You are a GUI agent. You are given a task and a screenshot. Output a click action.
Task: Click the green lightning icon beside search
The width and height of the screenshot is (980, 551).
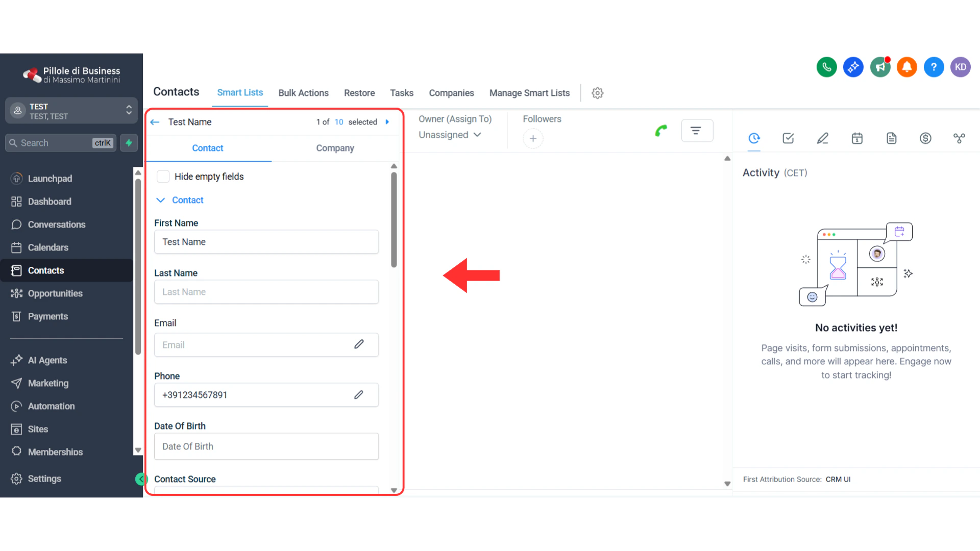(129, 143)
